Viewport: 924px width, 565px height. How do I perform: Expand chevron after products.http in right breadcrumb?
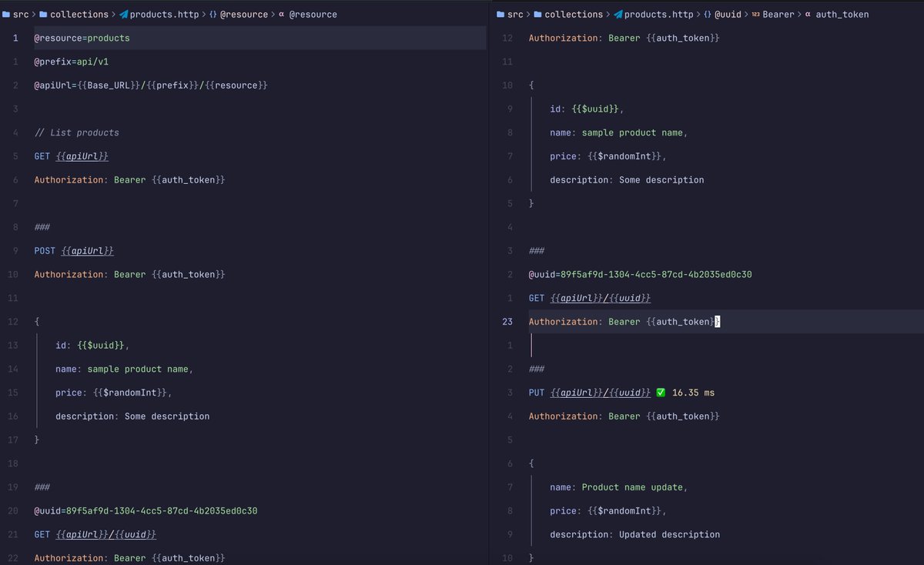pyautogui.click(x=698, y=14)
